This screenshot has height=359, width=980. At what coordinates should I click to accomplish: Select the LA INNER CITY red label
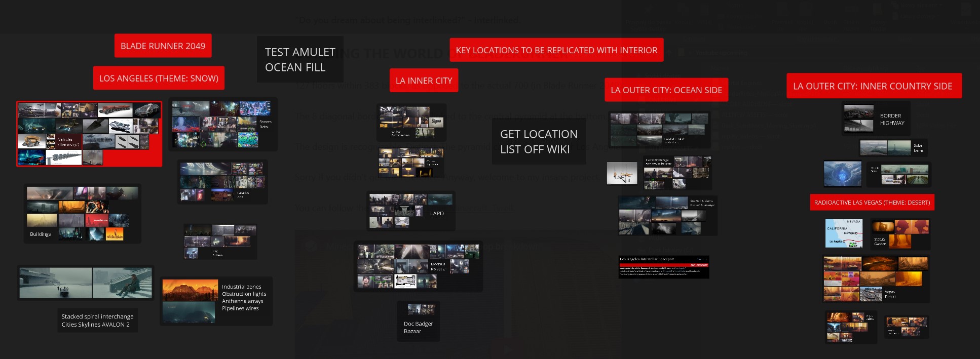(424, 81)
